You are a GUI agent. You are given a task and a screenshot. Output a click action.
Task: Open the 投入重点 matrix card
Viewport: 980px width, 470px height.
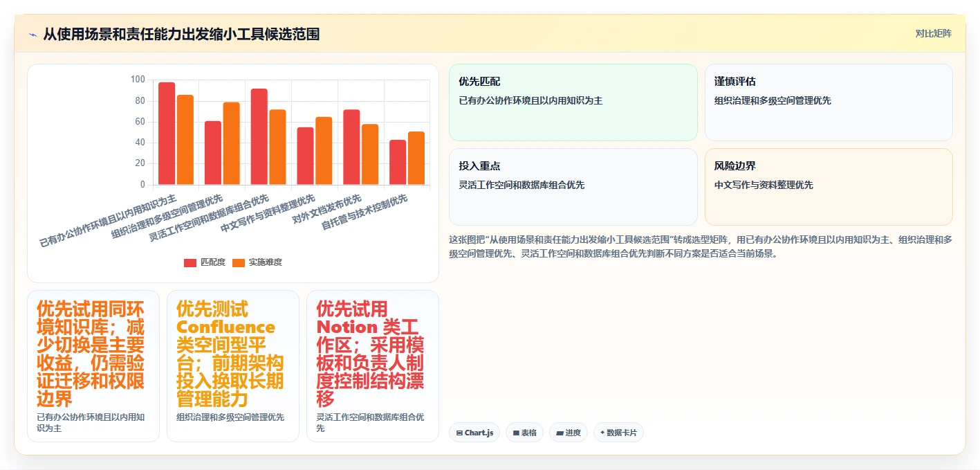click(573, 187)
